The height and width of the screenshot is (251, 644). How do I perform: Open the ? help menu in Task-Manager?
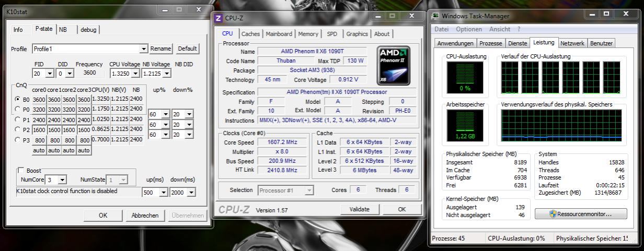click(519, 29)
